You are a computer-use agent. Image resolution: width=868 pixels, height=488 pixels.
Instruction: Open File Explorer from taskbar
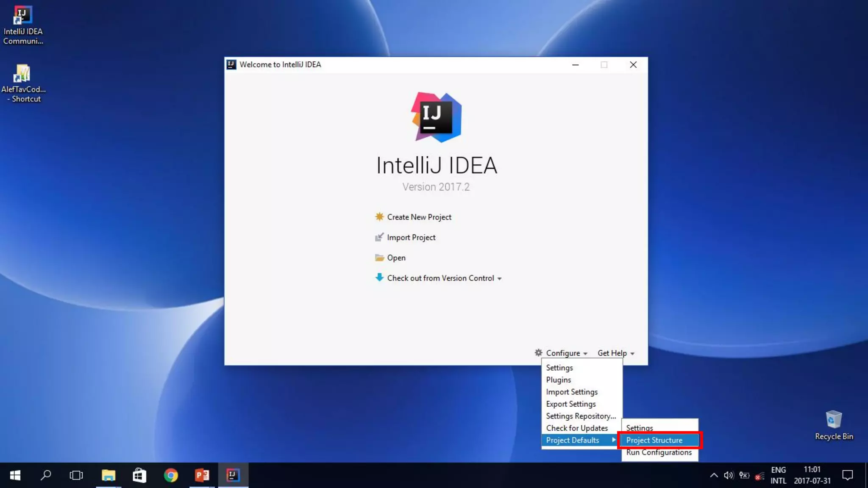point(108,475)
